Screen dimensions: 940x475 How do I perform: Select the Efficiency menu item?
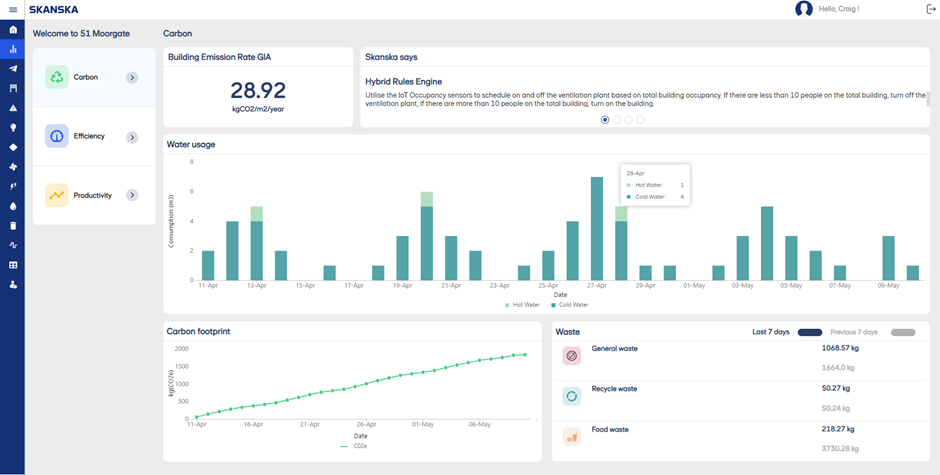[94, 136]
